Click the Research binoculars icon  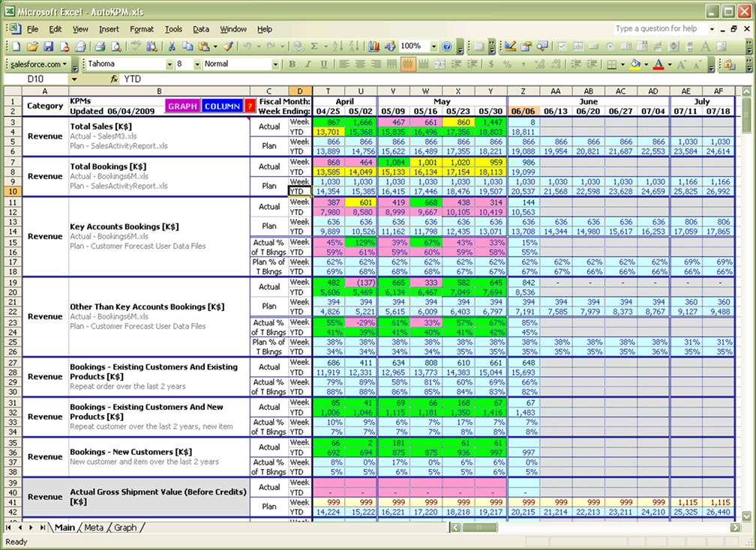tap(152, 46)
